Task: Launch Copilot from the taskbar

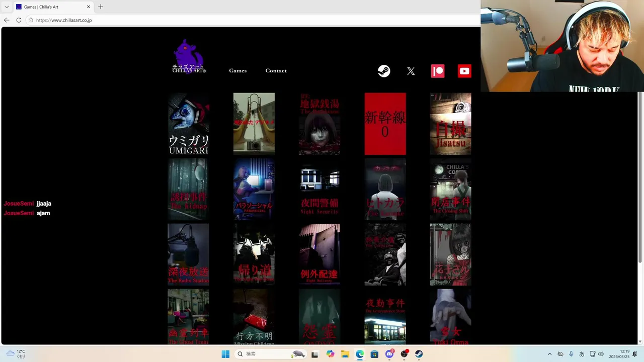Action: 330,354
